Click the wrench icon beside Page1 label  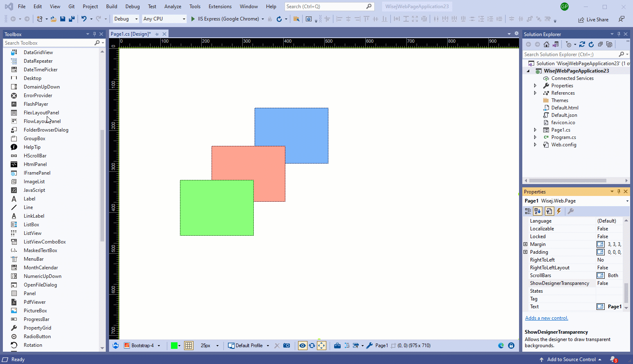(369, 346)
